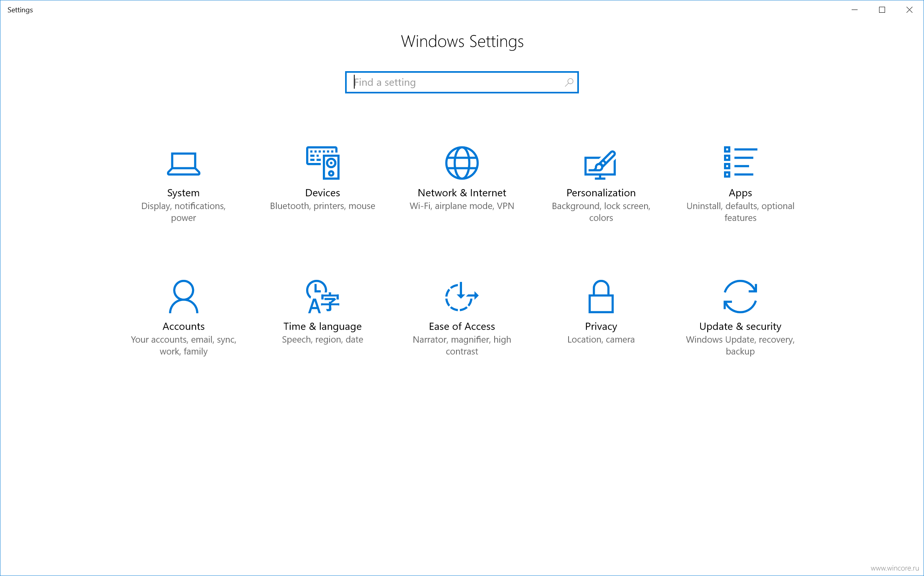Click "Your accounts, email, sync, work, family" text
The width and height of the screenshot is (924, 576).
(x=183, y=345)
